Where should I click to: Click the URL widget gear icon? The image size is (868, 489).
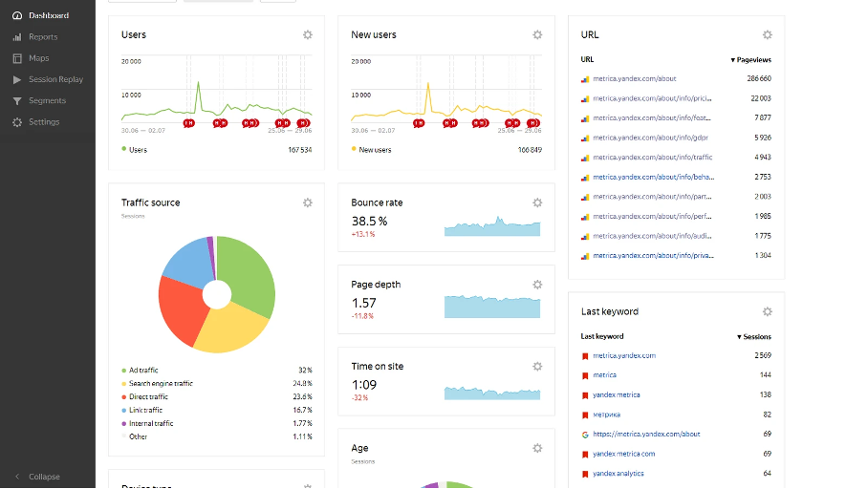(x=768, y=34)
